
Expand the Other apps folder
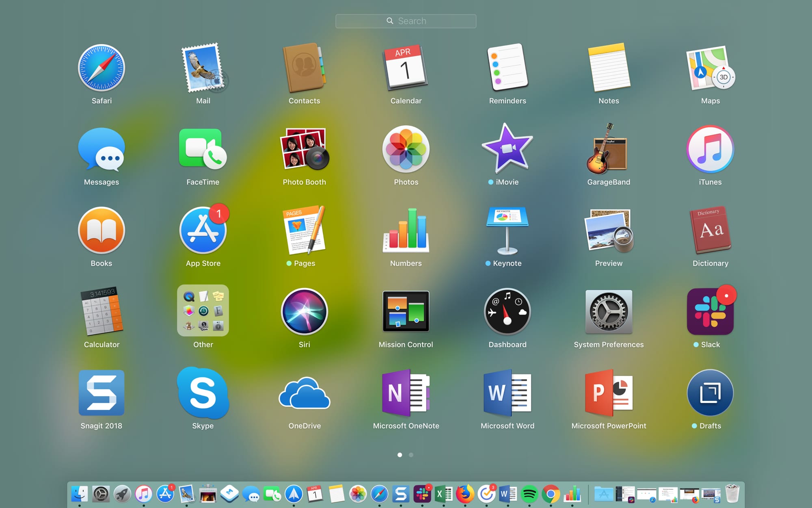(x=203, y=311)
